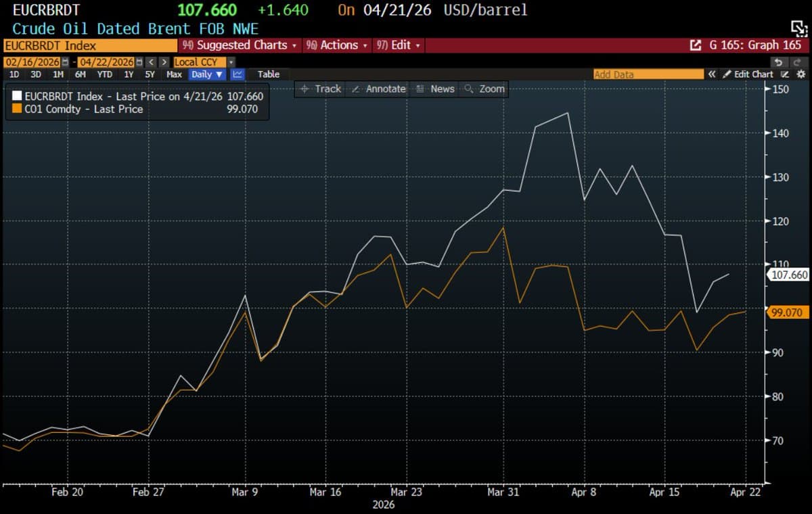Collapse panel with double chevron icon
The image size is (812, 514).
pos(712,74)
